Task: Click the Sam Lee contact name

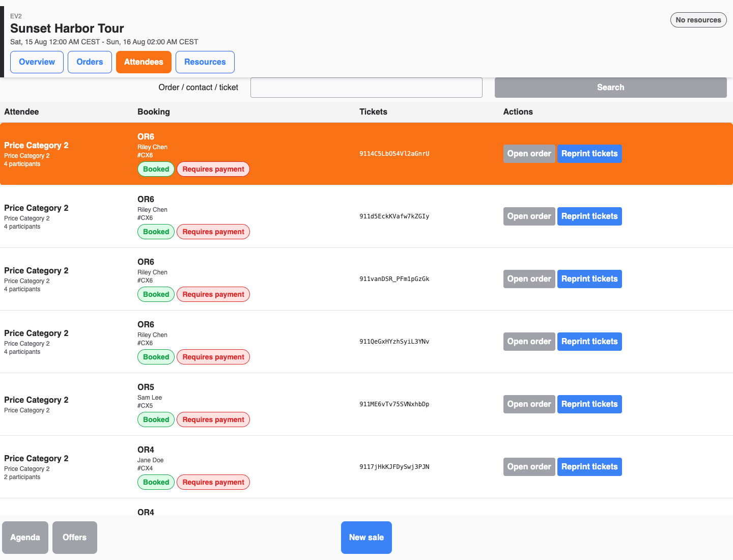Action: [150, 398]
